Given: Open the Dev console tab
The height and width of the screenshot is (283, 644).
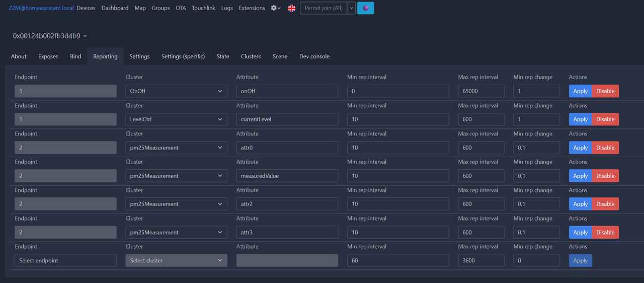Looking at the screenshot, I should (314, 56).
